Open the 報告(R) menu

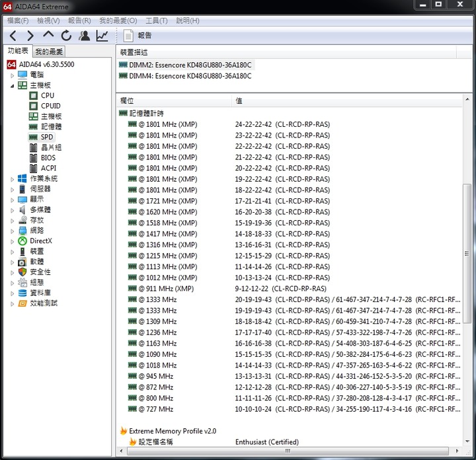tap(79, 20)
